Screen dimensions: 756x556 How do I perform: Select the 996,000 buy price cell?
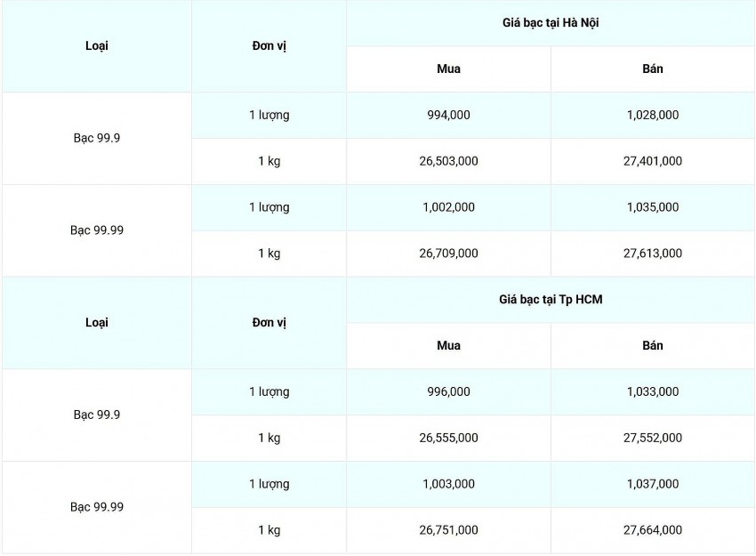pyautogui.click(x=448, y=391)
